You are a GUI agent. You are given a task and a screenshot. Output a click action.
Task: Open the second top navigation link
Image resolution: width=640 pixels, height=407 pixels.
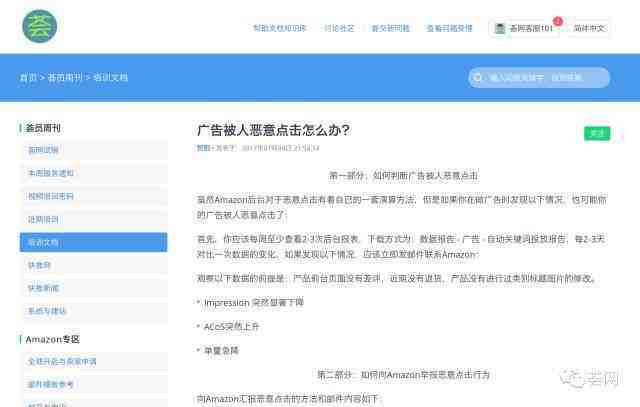point(339,28)
